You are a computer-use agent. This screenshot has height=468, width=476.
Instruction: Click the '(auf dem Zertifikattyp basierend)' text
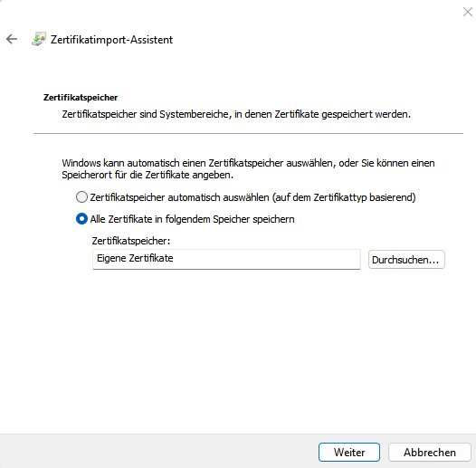point(344,197)
